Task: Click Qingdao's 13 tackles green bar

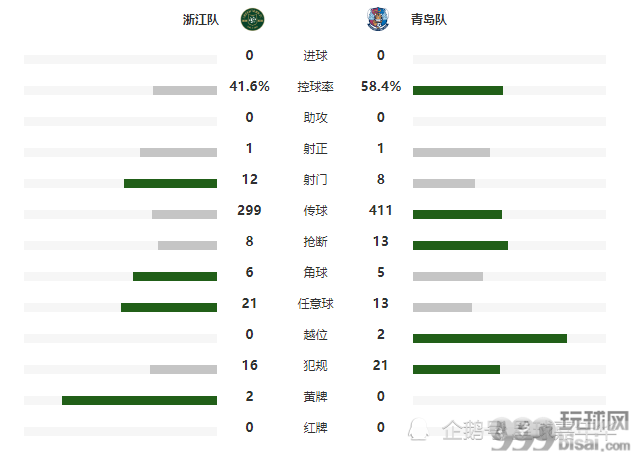Action: click(460, 246)
